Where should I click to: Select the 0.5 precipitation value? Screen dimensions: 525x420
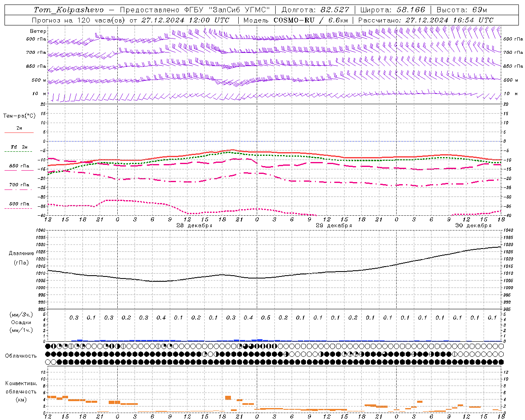266,317
